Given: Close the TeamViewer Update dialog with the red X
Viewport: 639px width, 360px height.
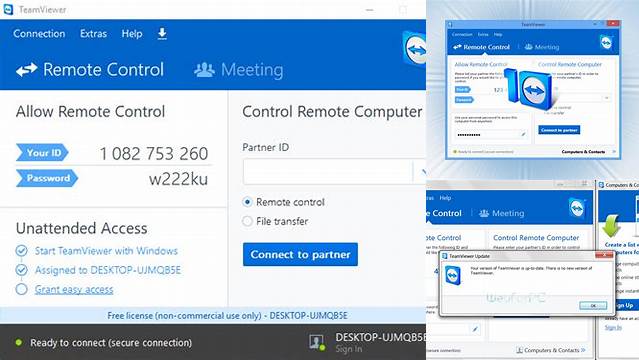Looking at the screenshot, I should (604, 255).
